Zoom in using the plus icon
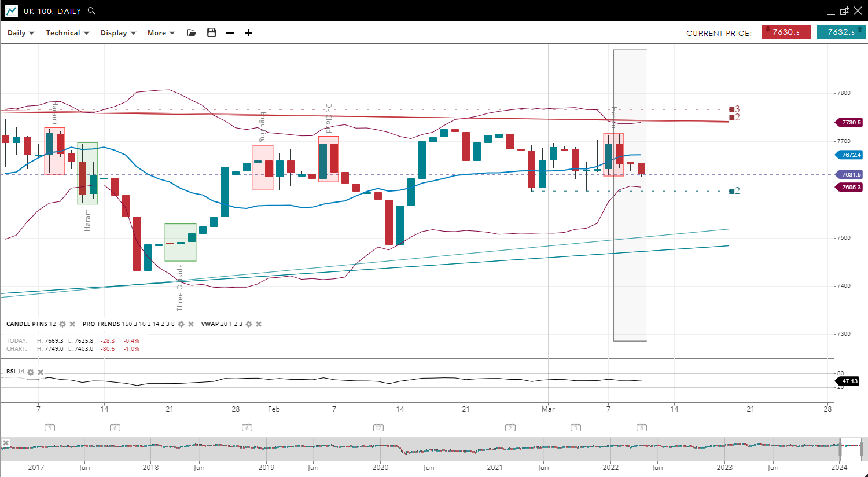The width and height of the screenshot is (868, 477). [248, 33]
